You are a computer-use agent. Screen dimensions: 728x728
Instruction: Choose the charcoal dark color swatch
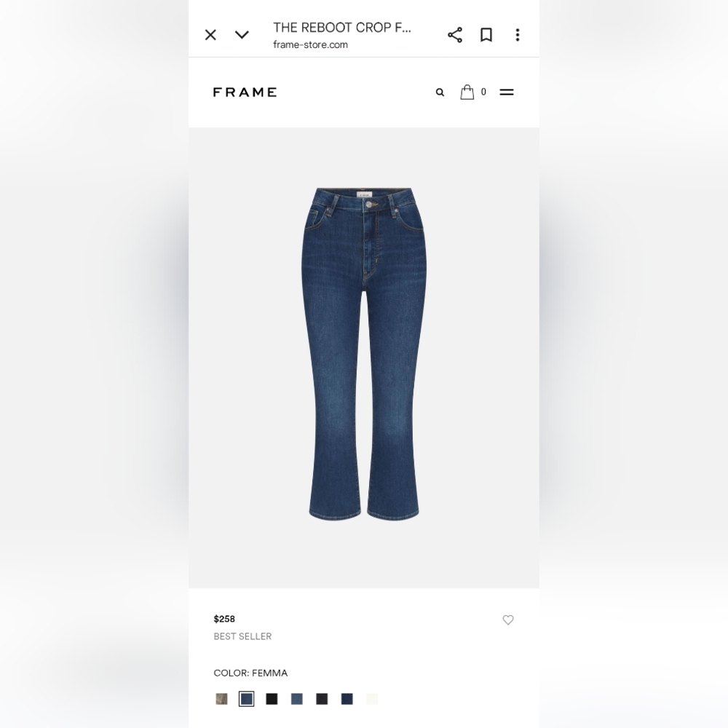pyautogui.click(x=322, y=699)
